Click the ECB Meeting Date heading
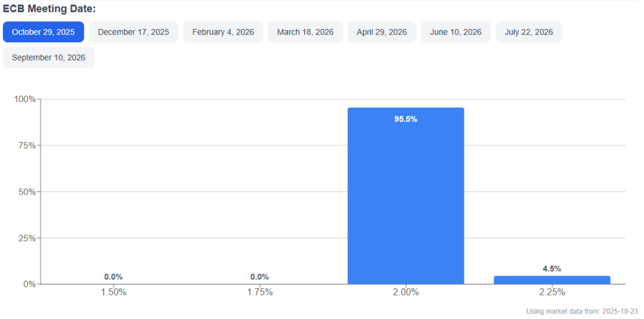 (49, 9)
